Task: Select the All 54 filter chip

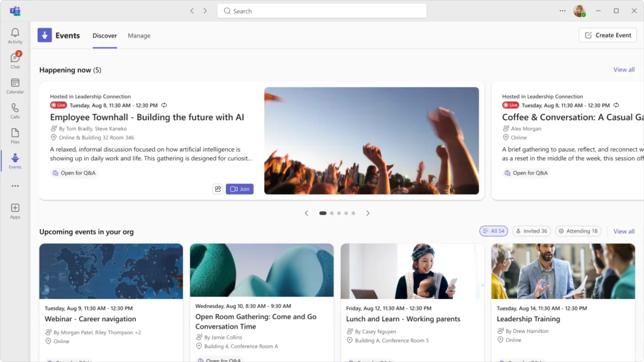Action: pyautogui.click(x=494, y=231)
